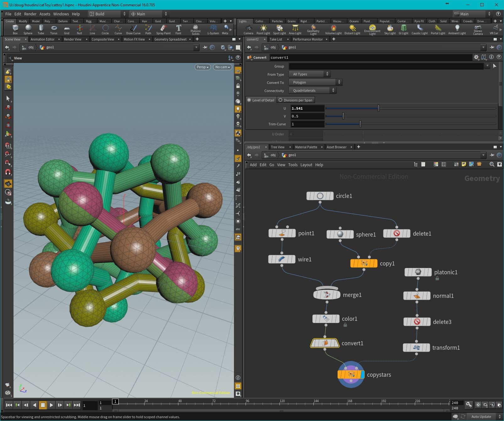Select Level of Detail radio option
504x421 pixels.
coord(249,100)
